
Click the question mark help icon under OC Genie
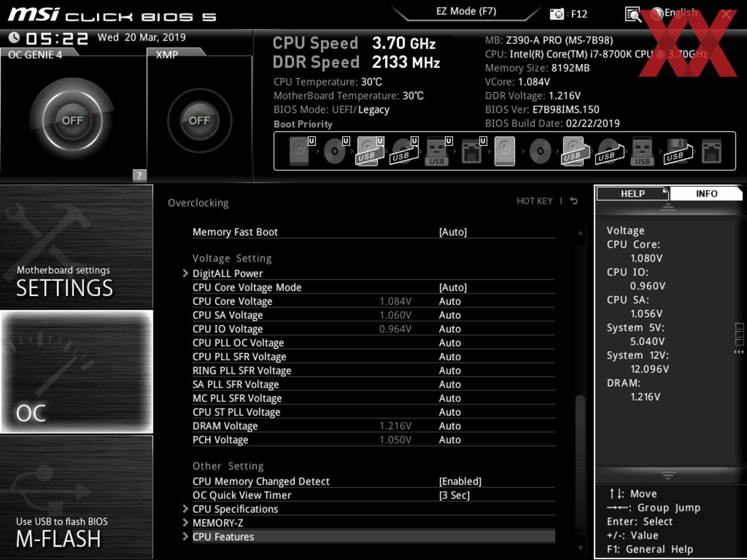pos(140,175)
